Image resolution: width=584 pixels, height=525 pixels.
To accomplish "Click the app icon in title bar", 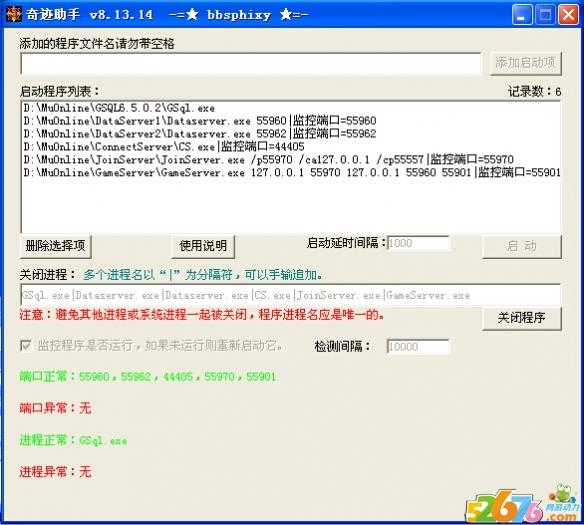I will pos(13,15).
